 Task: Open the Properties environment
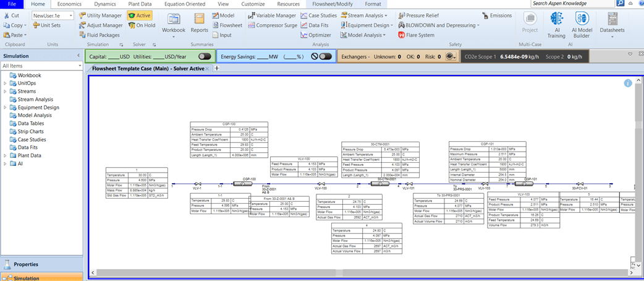41,264
